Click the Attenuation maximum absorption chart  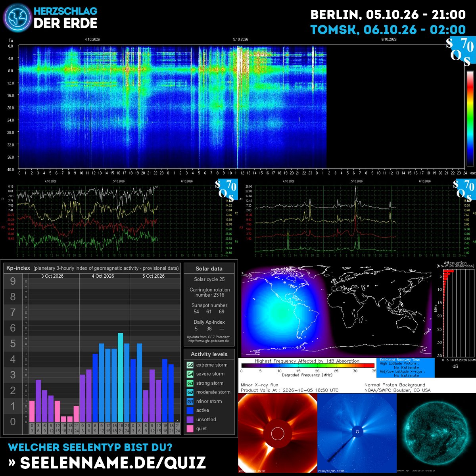455,313
